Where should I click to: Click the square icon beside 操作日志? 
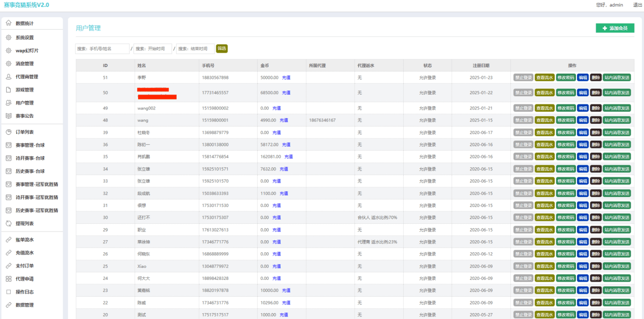9,292
